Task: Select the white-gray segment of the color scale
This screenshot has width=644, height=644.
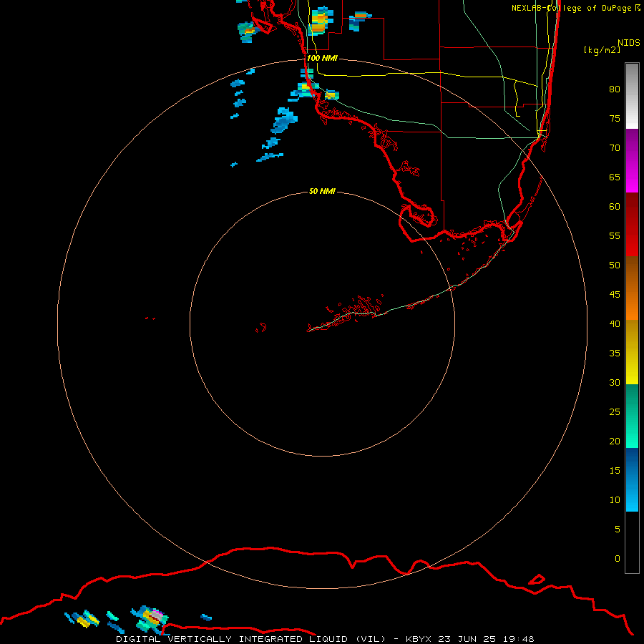Action: (x=632, y=96)
